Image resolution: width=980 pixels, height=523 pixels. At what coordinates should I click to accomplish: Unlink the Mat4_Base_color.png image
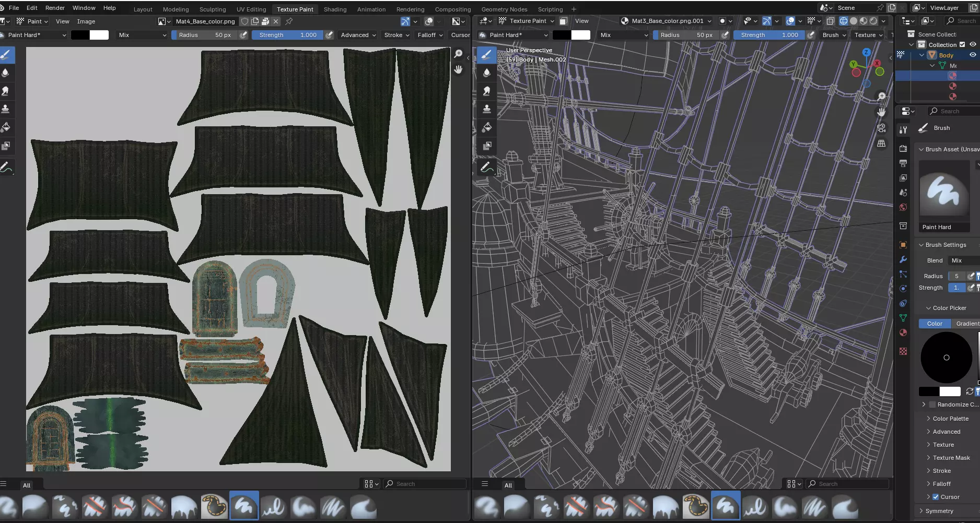(276, 21)
